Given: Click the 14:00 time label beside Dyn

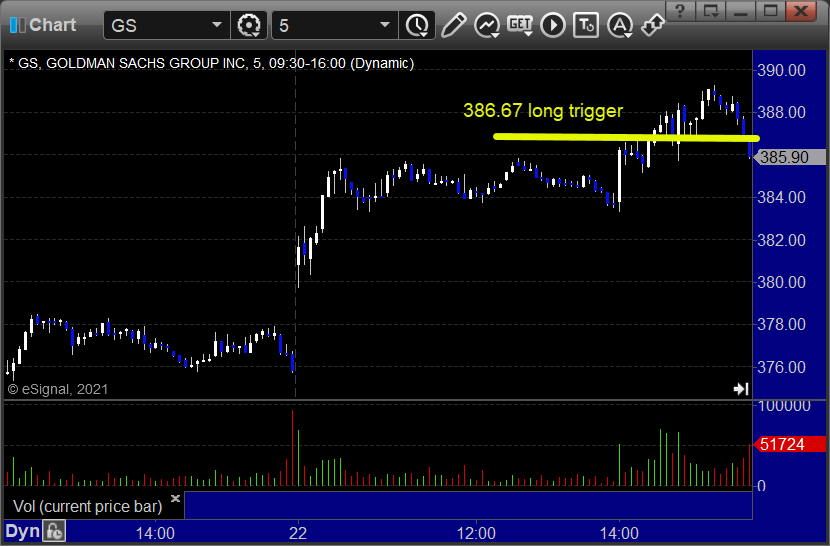Looking at the screenshot, I should pyautogui.click(x=155, y=533).
